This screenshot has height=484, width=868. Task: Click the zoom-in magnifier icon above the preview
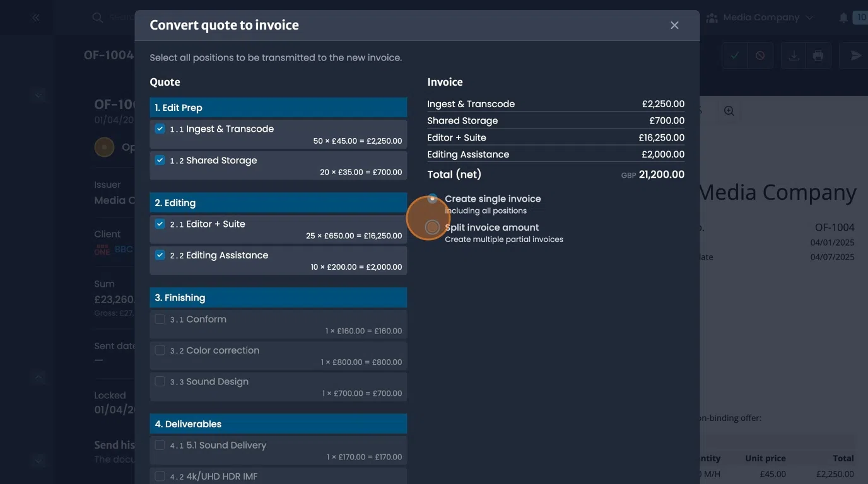[x=729, y=110]
